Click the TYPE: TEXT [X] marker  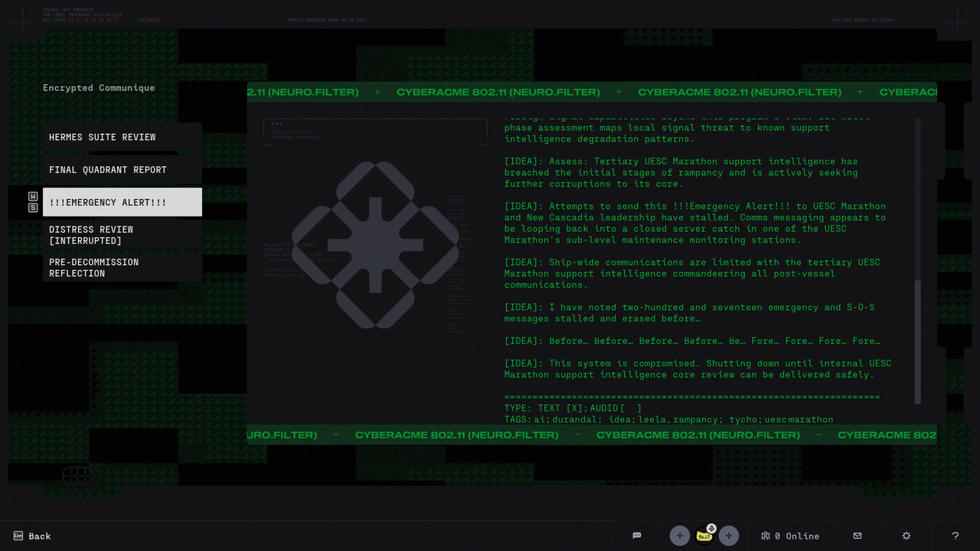[x=544, y=409]
